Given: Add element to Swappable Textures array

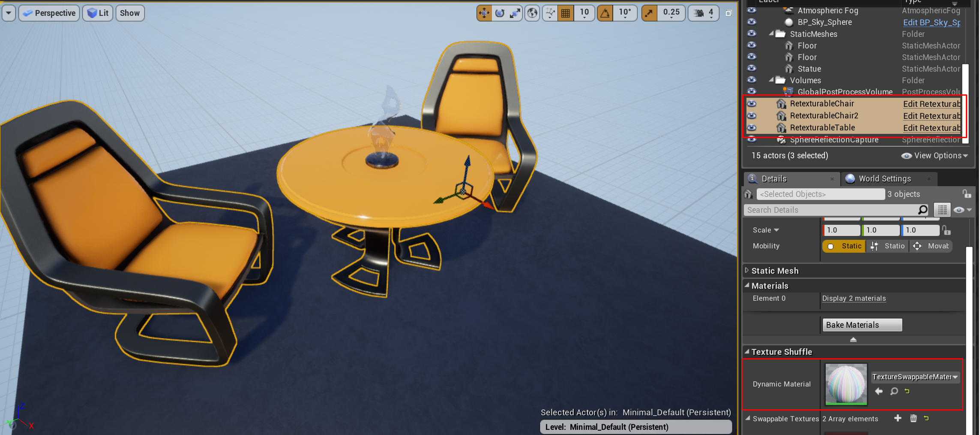Looking at the screenshot, I should click(898, 418).
